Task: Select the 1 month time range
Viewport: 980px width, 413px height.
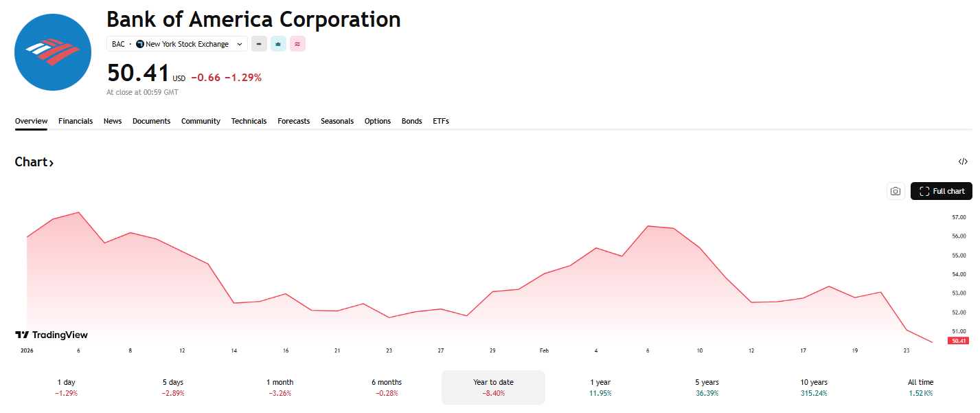Action: (280, 388)
